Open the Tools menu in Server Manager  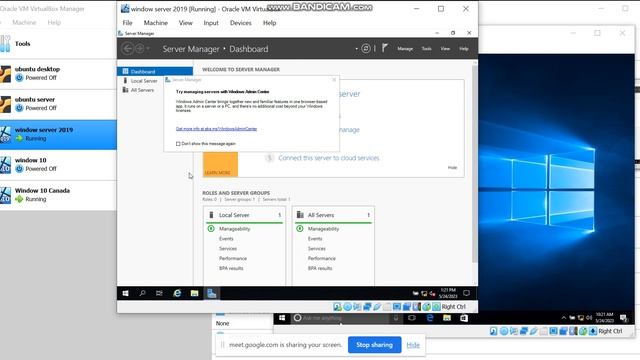(427, 49)
